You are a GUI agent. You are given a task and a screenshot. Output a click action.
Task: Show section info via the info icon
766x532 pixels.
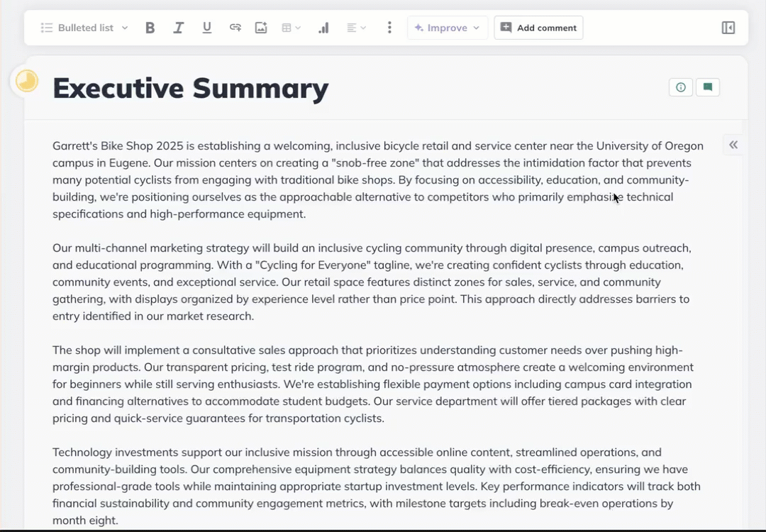tap(680, 87)
